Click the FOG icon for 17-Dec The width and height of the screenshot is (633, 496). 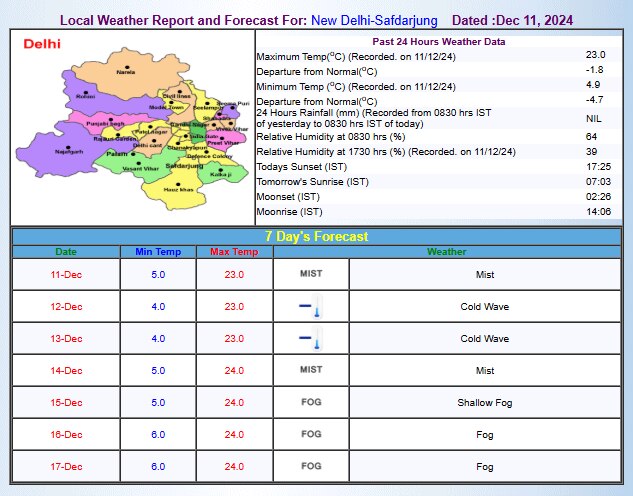pyautogui.click(x=311, y=466)
